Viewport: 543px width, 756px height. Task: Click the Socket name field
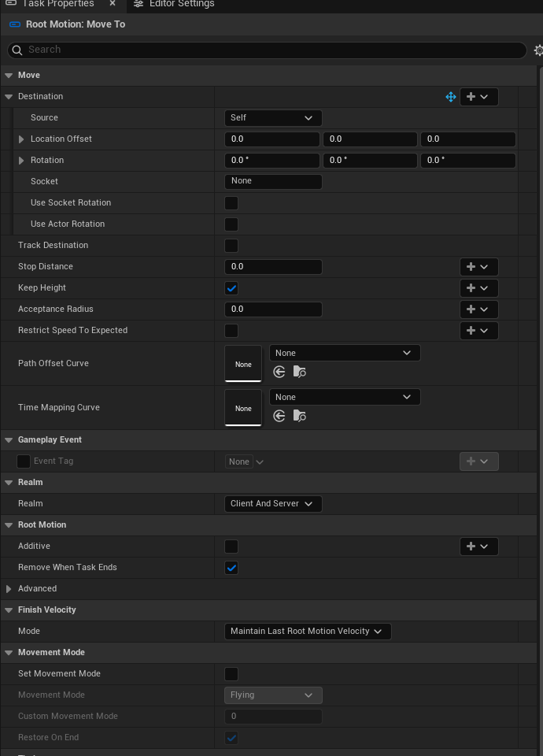tap(273, 181)
